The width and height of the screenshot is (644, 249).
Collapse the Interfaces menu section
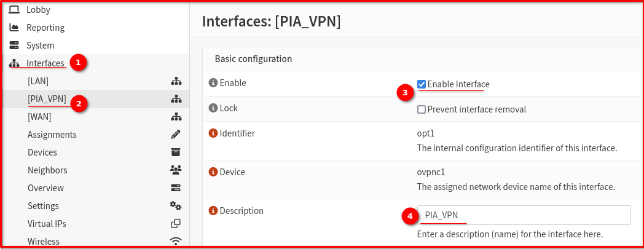coord(45,63)
